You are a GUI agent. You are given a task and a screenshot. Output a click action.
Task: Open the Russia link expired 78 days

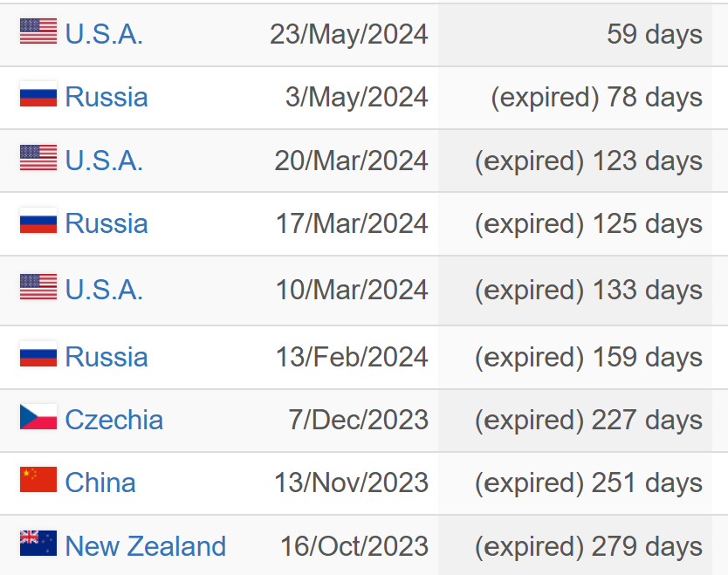tap(106, 97)
